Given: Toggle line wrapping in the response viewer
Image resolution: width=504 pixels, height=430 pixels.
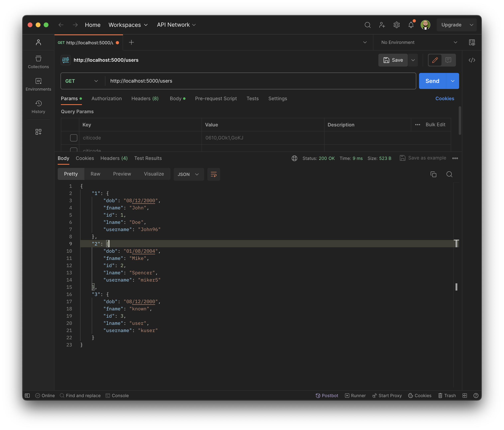Looking at the screenshot, I should 213,174.
